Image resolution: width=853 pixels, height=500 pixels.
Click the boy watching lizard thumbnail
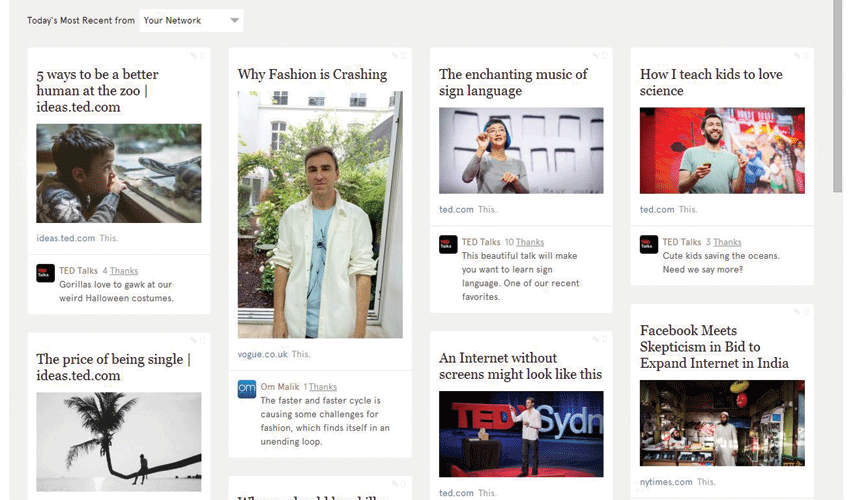tap(119, 173)
